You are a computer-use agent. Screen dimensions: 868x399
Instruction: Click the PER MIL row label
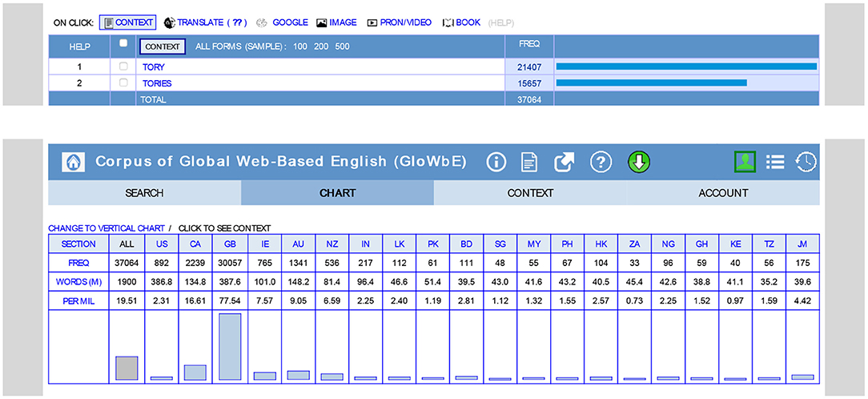pos(78,300)
